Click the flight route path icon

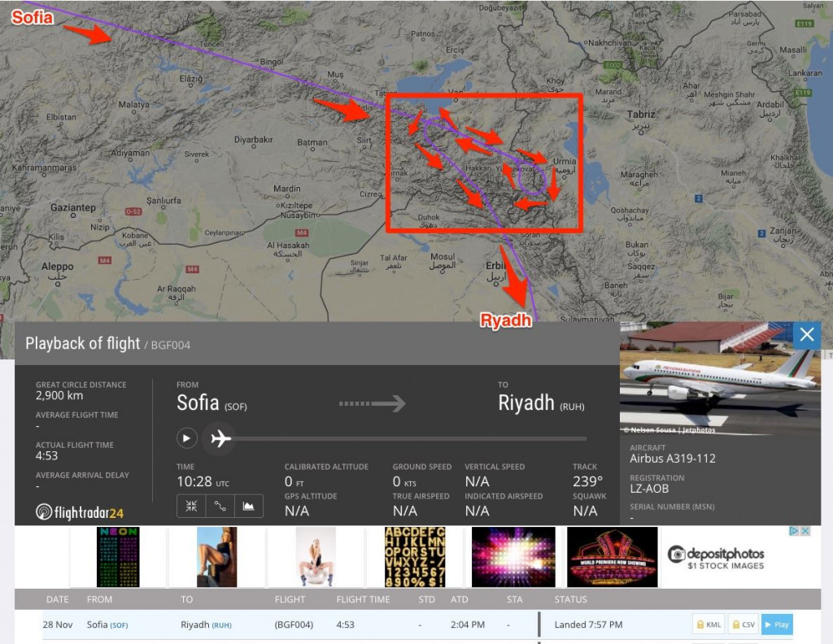(x=220, y=506)
